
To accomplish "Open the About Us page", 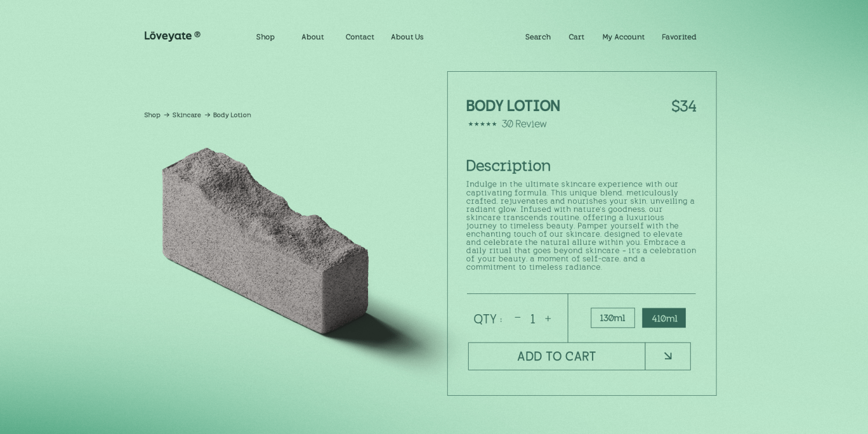I will point(407,37).
